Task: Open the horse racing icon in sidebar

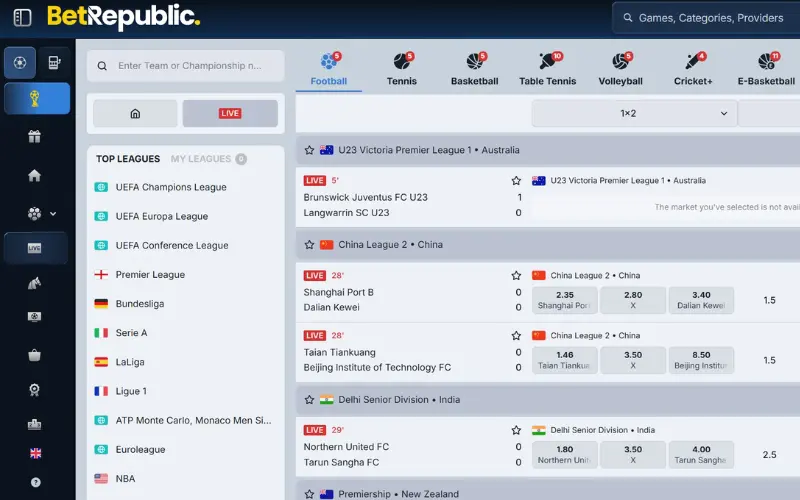Action: pyautogui.click(x=34, y=283)
